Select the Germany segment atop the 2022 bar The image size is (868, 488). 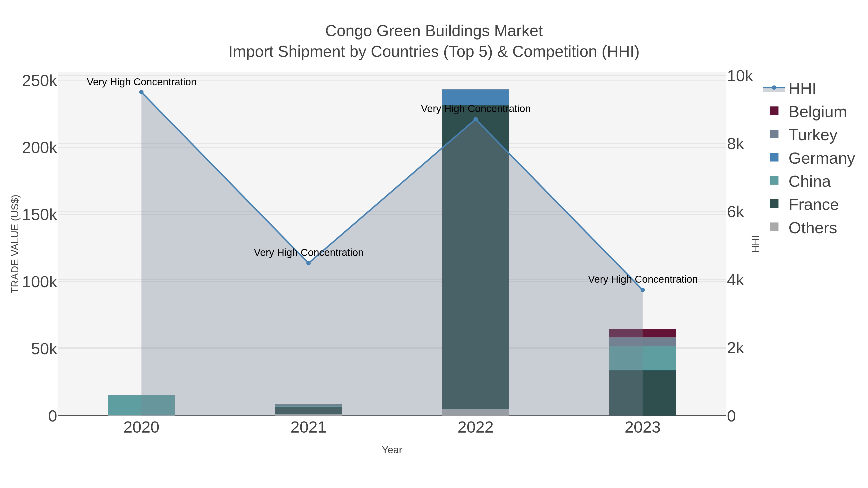pos(475,97)
